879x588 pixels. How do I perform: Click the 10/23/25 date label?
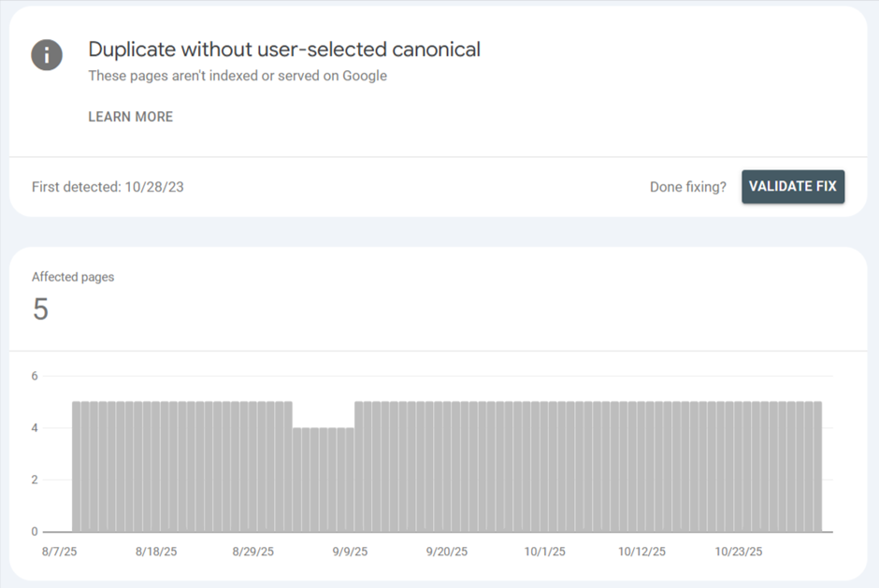740,552
